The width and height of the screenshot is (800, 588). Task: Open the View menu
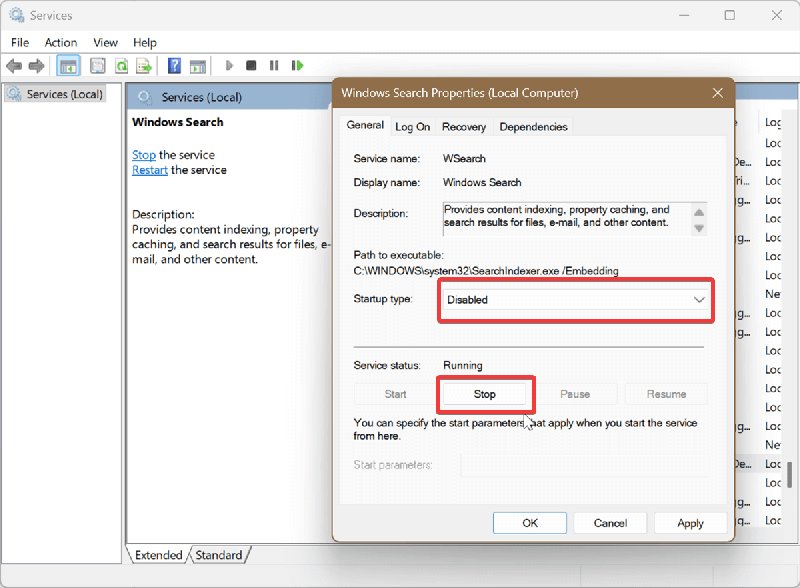click(105, 42)
